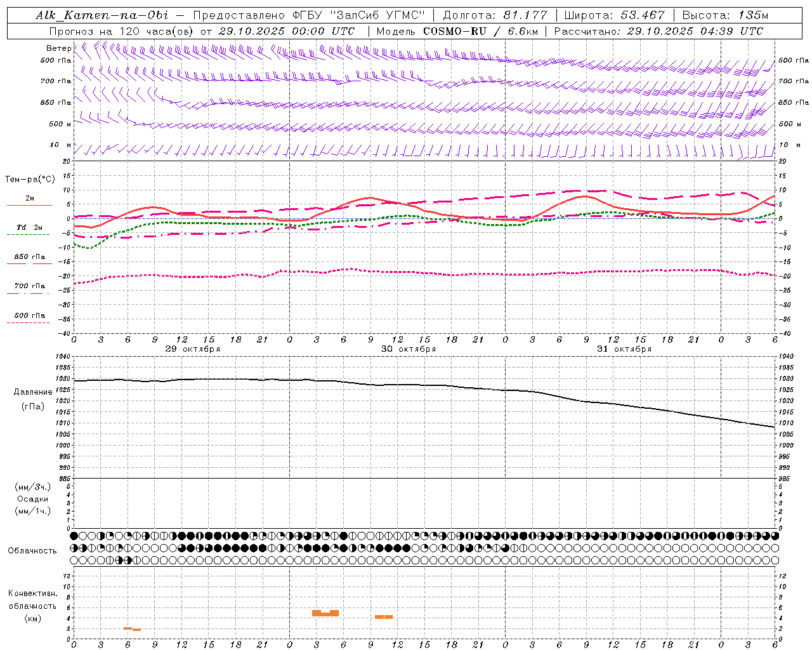Click the '31 октября' date label
Image resolution: width=812 pixels, height=650 pixels.
pos(624,349)
